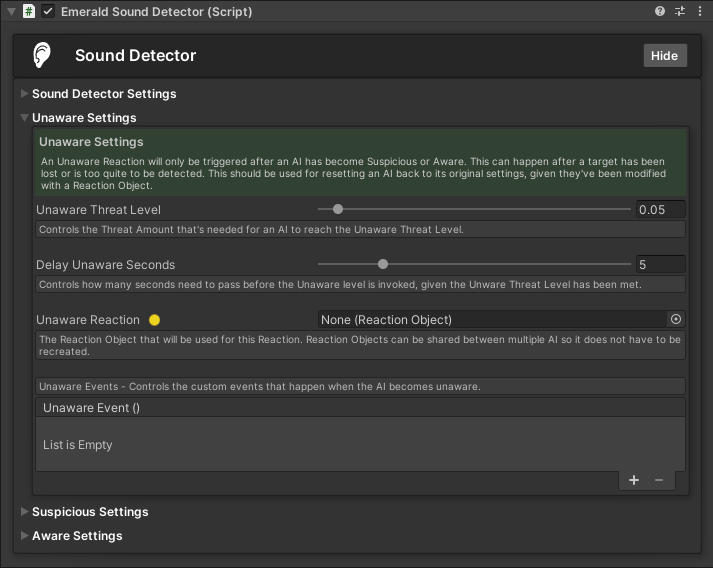Remove an Unaware Event with minus
The width and height of the screenshot is (713, 568).
[659, 480]
